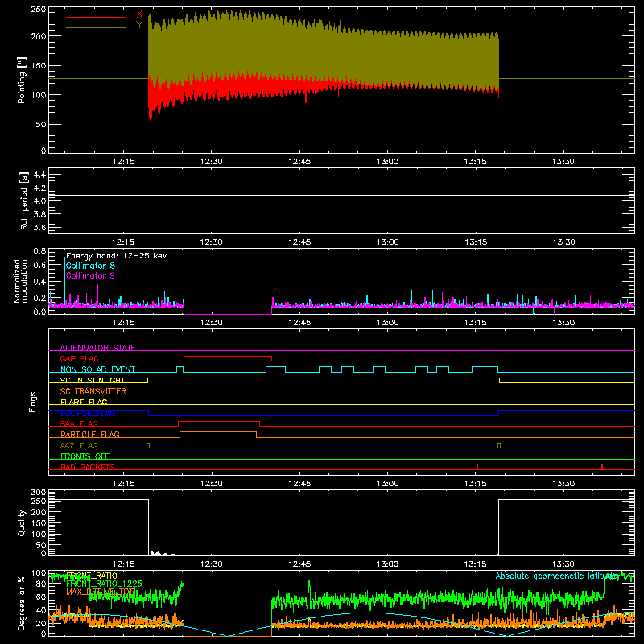Click the 0.8 tick on Normalized modulation axis
Image resolution: width=644 pixels, height=644 pixels.
39,250
